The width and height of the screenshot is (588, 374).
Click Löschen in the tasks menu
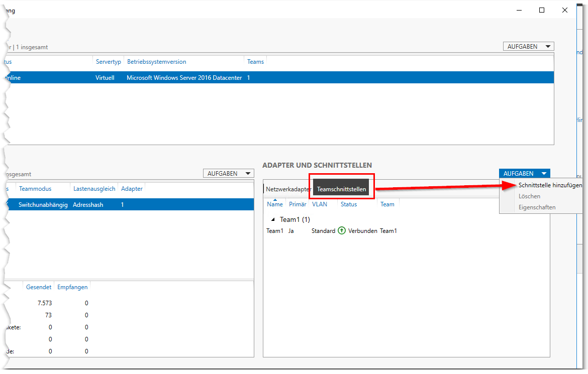[x=529, y=196]
